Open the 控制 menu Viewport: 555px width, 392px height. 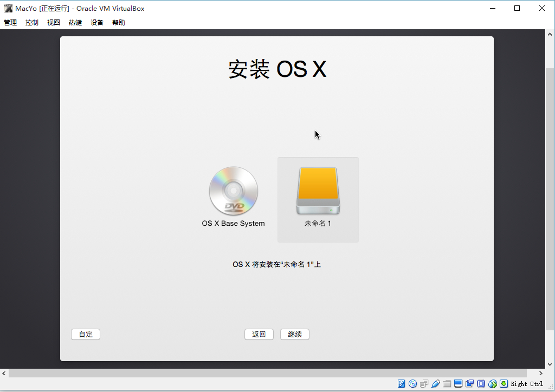32,22
